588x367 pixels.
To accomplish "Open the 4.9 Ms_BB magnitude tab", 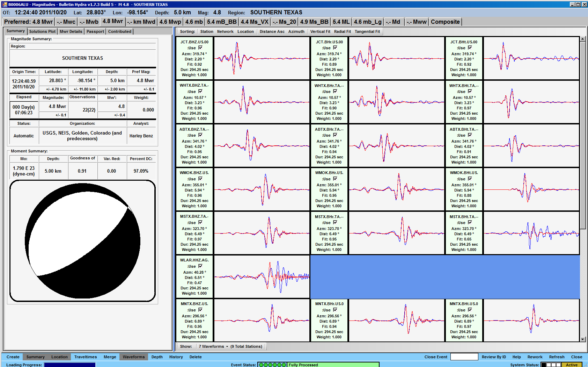I will pos(314,22).
